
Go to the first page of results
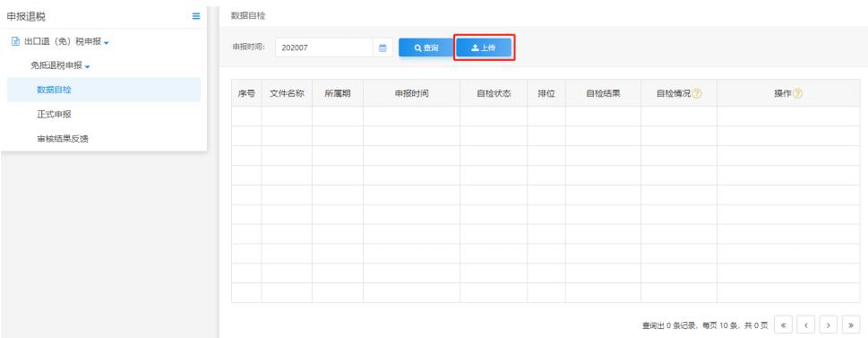tap(783, 325)
